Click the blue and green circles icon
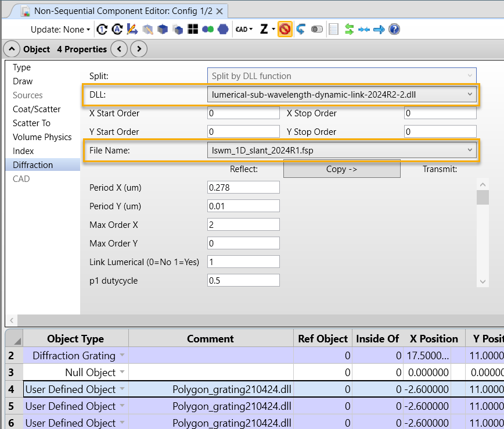The image size is (504, 429). [208, 30]
